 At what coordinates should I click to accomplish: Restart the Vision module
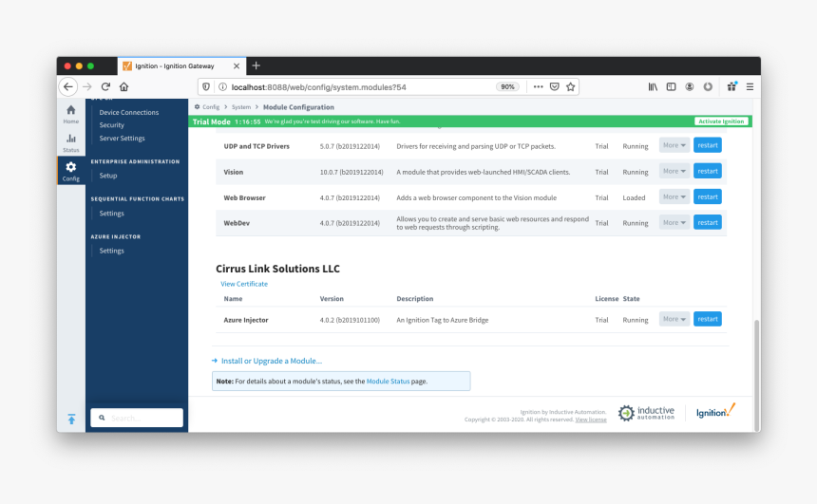pos(708,171)
